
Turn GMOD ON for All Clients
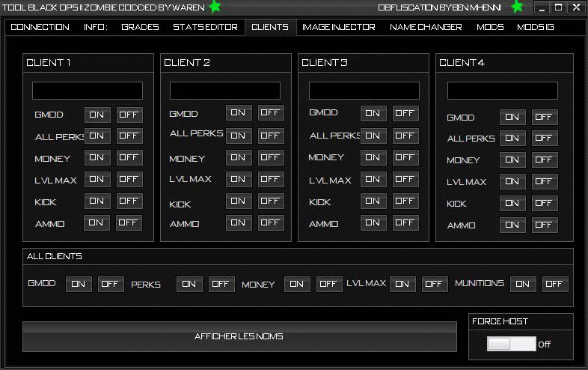(79, 284)
